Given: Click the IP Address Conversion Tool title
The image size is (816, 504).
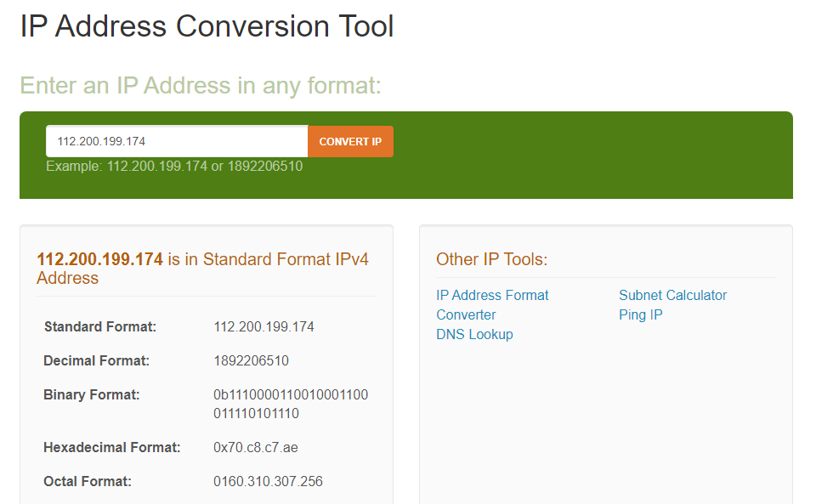Looking at the screenshot, I should (x=205, y=26).
